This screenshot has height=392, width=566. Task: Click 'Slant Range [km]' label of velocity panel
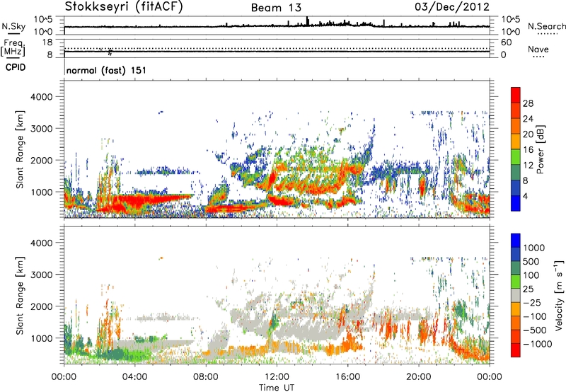click(20, 295)
